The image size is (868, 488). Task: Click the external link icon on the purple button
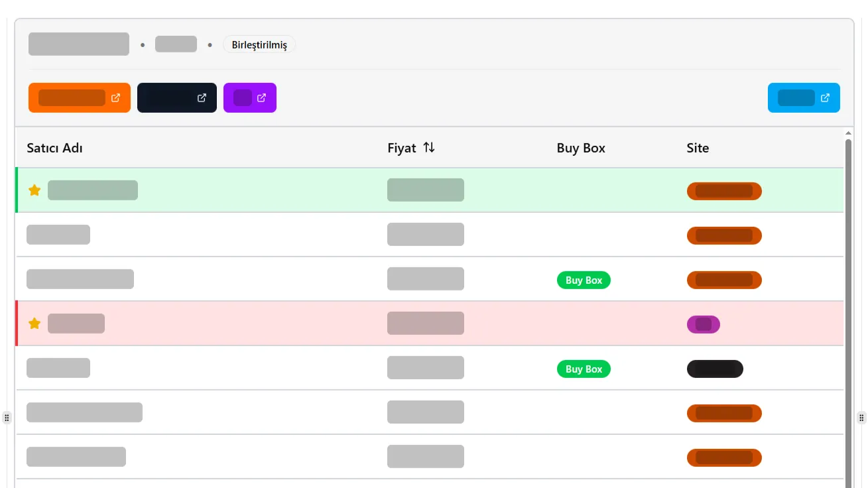point(261,97)
